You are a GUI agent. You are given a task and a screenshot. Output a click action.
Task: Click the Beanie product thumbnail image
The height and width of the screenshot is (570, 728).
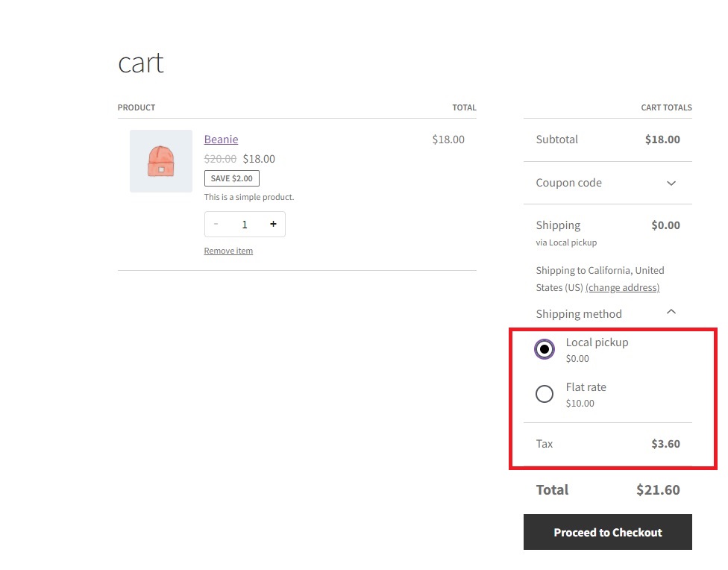(x=161, y=161)
